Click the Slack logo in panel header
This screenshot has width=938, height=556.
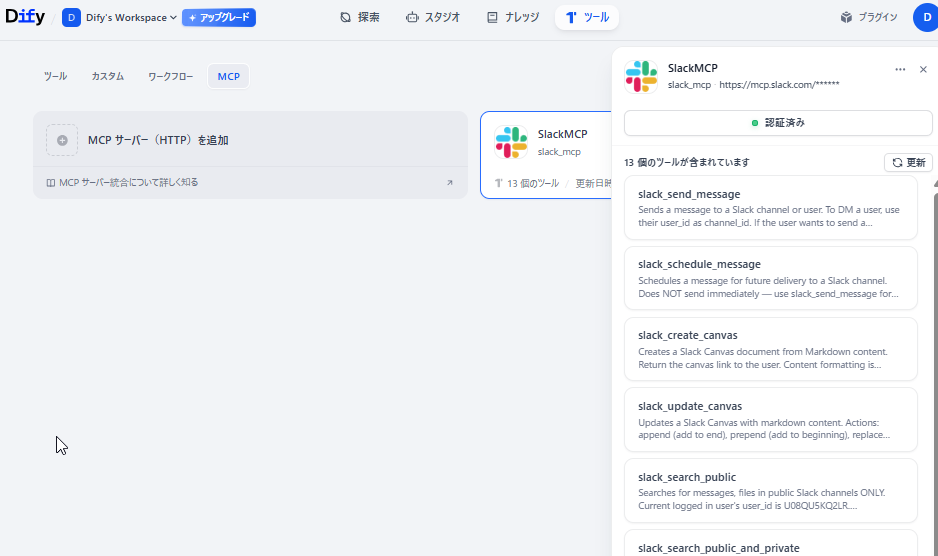pyautogui.click(x=641, y=76)
